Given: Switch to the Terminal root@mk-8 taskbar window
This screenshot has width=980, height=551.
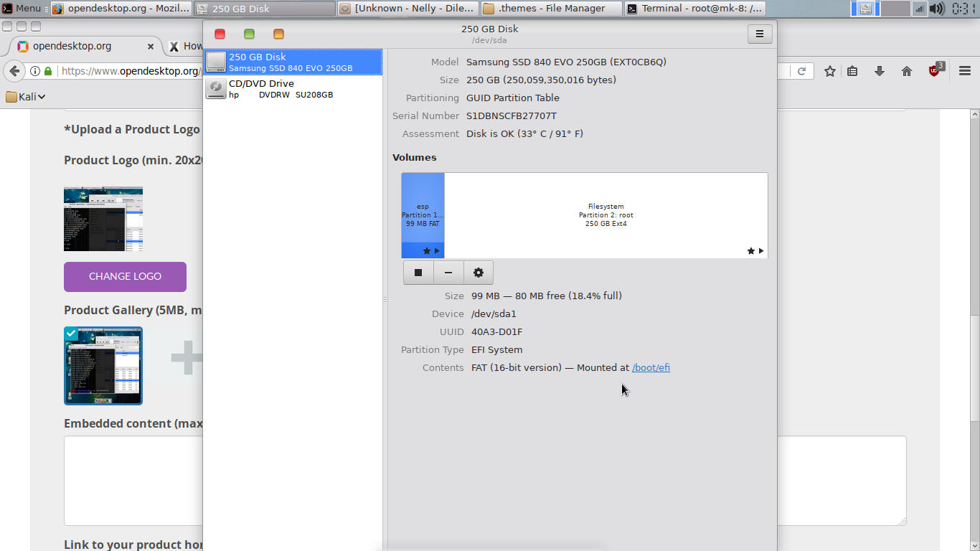Looking at the screenshot, I should point(694,9).
